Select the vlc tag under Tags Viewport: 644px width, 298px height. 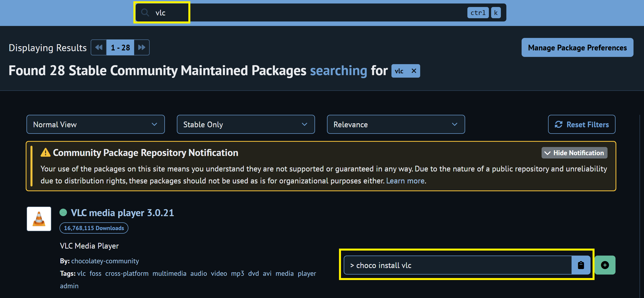[x=81, y=273]
